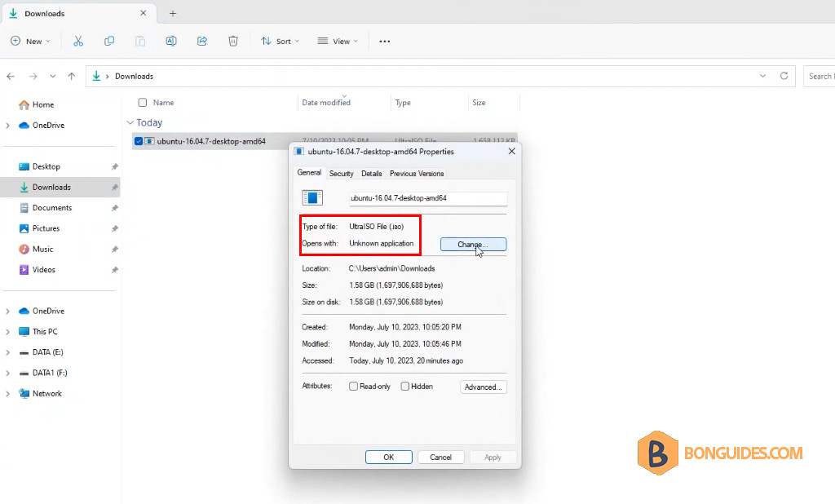Collapse the Today group

click(x=130, y=122)
